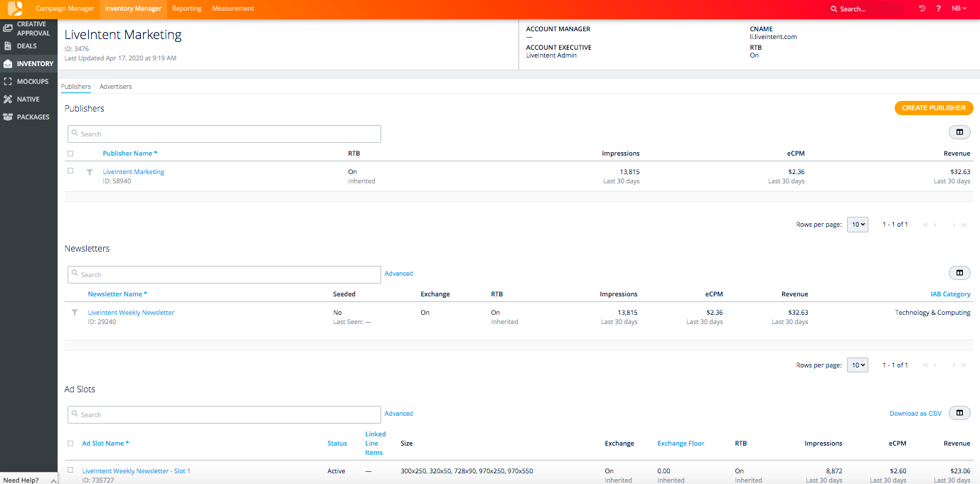This screenshot has height=484, width=980.
Task: Check the checkbox for LiveIntent Marketing publisher row
Action: pyautogui.click(x=70, y=171)
